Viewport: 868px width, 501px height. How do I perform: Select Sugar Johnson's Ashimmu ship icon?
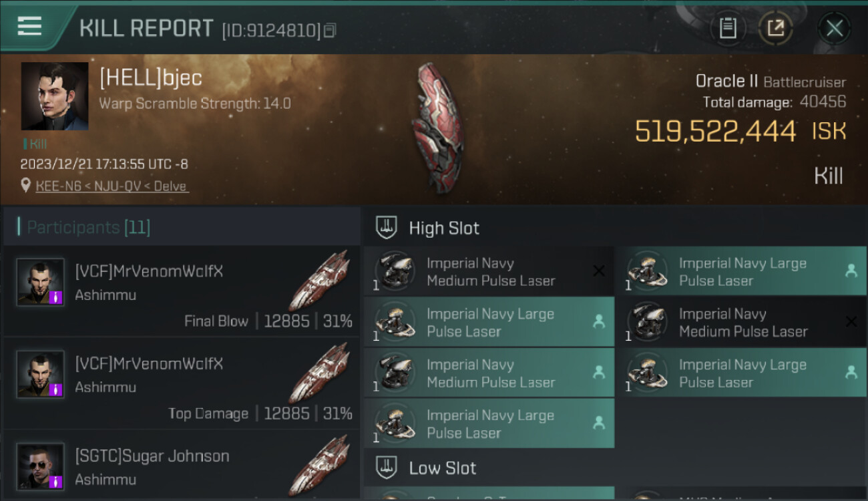[319, 465]
